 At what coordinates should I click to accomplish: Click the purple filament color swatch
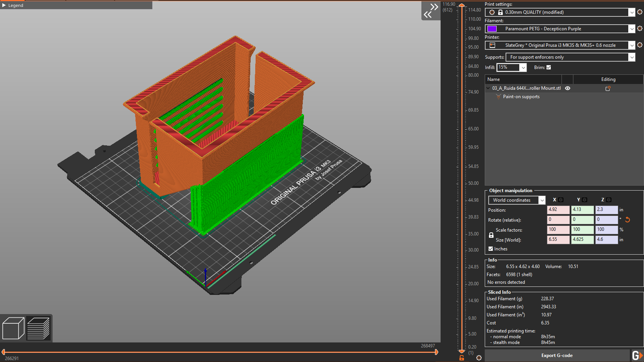(x=492, y=29)
